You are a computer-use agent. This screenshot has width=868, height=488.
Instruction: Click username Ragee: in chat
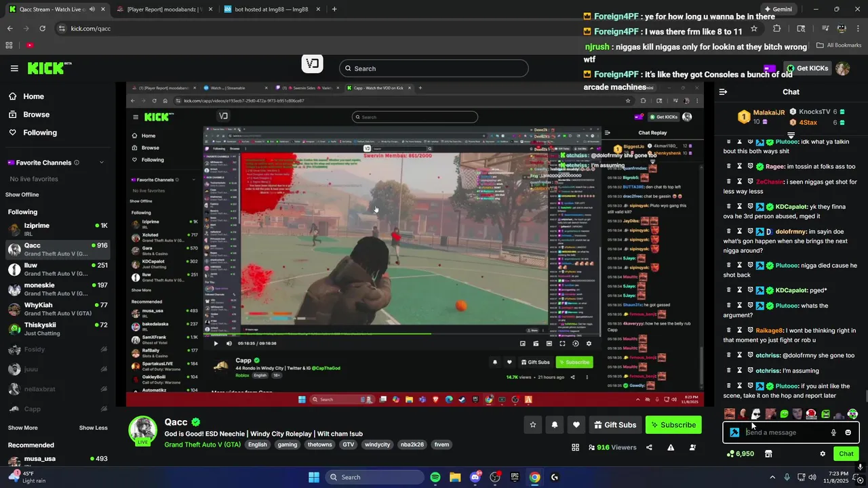(x=775, y=167)
